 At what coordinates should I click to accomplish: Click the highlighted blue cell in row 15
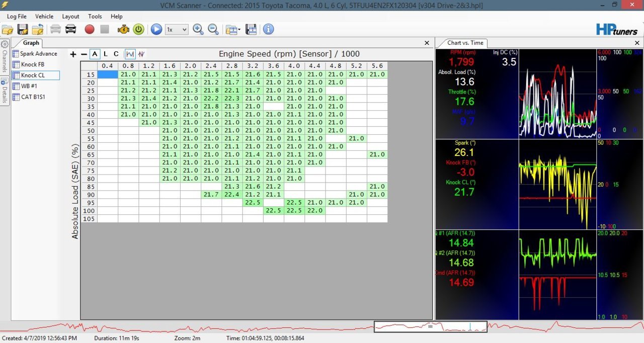click(x=107, y=74)
